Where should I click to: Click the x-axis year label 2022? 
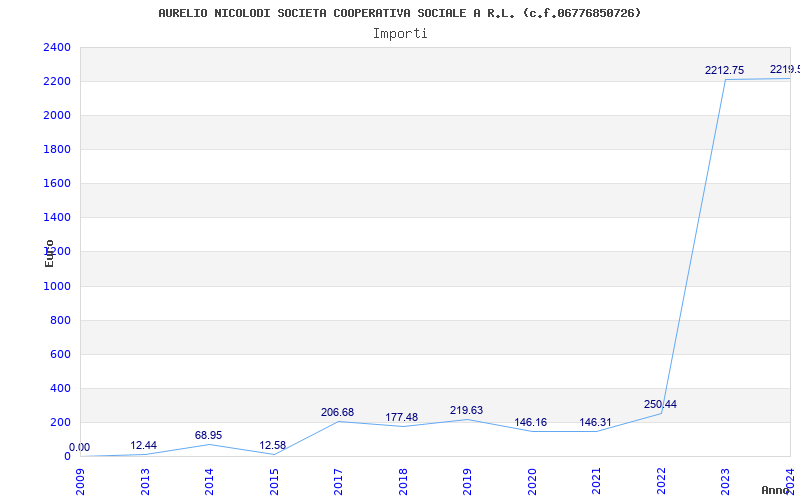coord(661,482)
